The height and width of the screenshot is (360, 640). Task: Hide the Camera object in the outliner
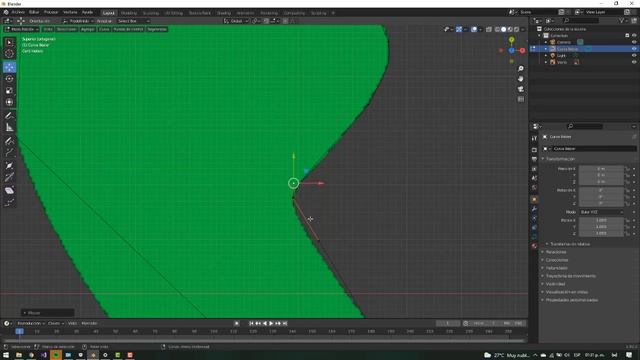634,42
